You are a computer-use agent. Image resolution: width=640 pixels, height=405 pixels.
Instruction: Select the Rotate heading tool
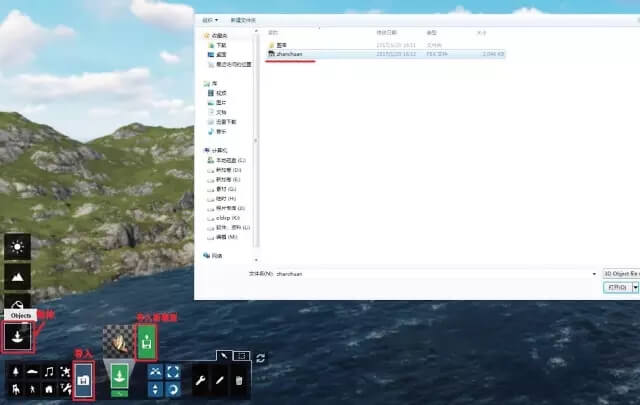(175, 388)
